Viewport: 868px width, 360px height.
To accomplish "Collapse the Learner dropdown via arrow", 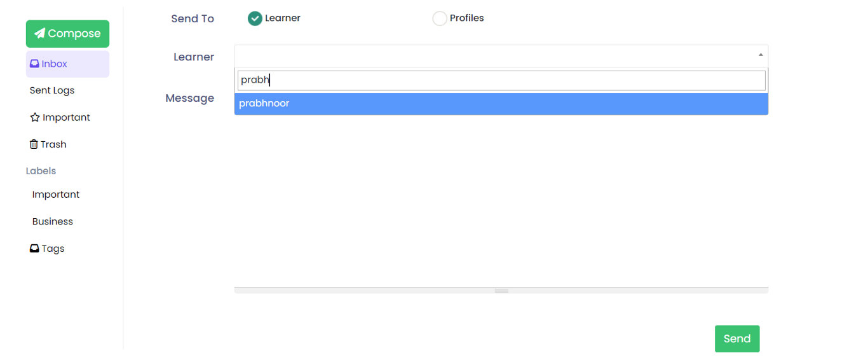I will pos(761,55).
